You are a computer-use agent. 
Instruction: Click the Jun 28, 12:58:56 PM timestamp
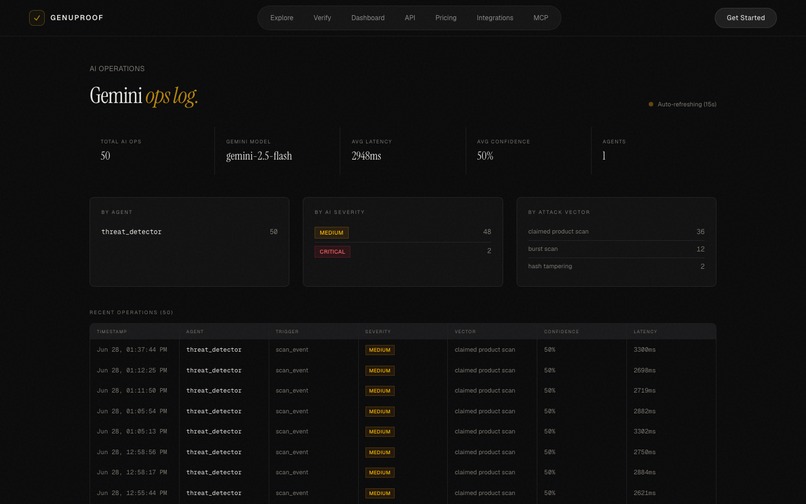tap(132, 452)
